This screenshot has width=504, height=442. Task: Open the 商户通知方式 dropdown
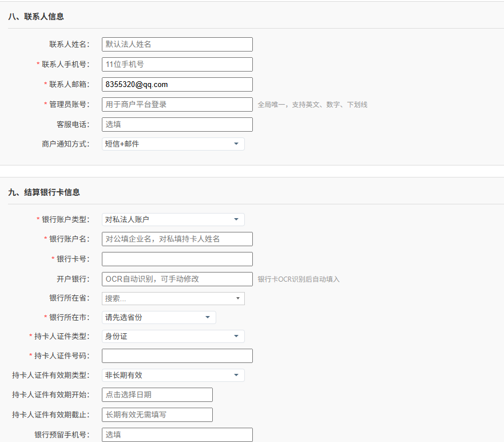pyautogui.click(x=173, y=144)
